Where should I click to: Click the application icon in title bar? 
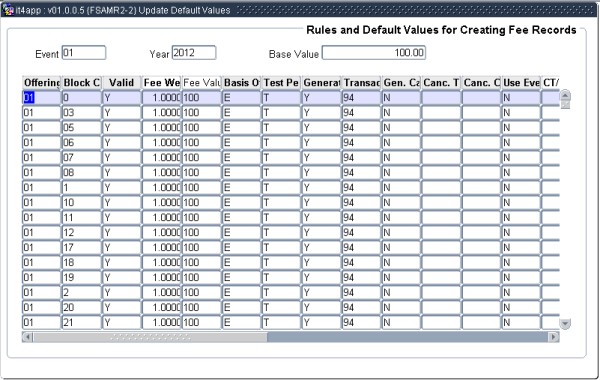[8, 10]
